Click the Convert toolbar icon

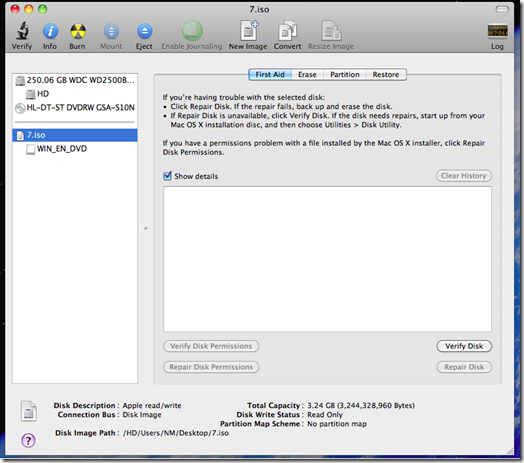pyautogui.click(x=287, y=31)
